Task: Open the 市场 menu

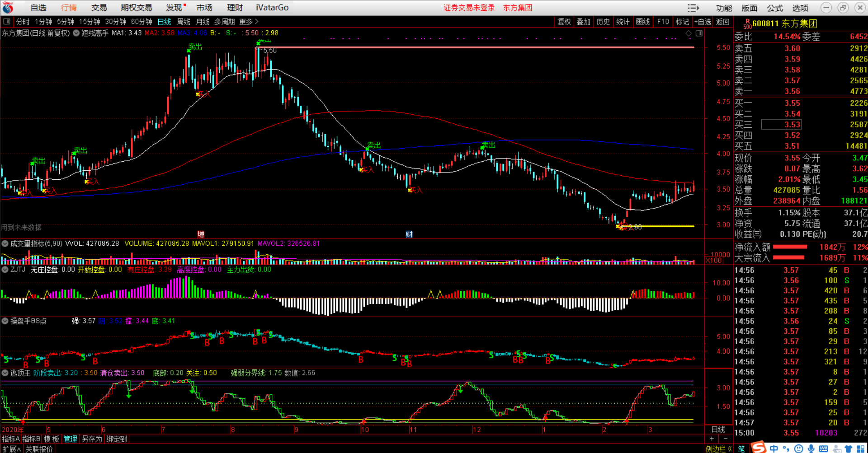Action: pyautogui.click(x=204, y=8)
